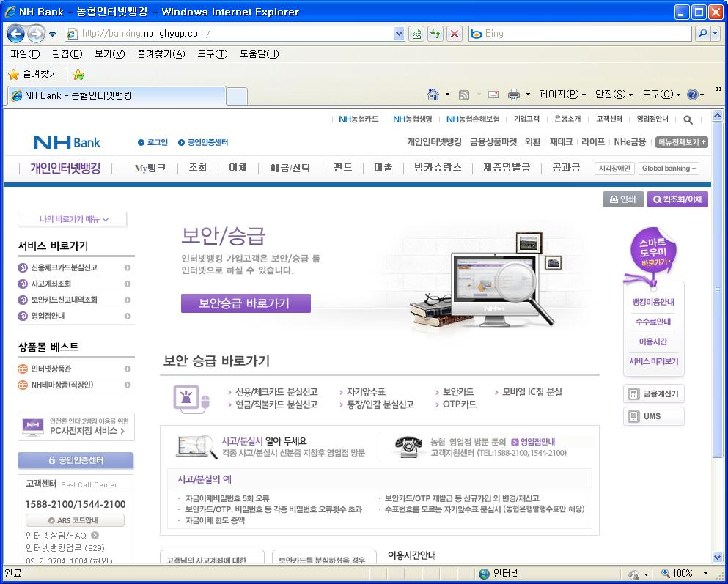
Task: Click the site search magnifier icon
Action: point(688,119)
